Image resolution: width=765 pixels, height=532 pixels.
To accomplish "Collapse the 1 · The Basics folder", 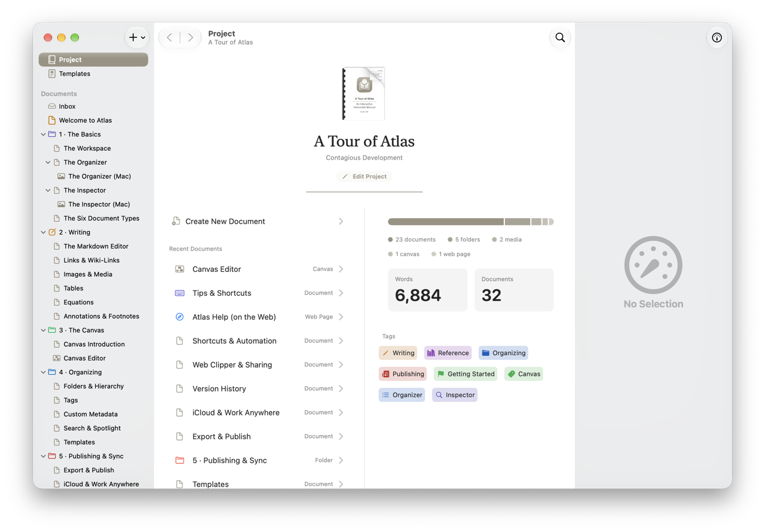I will click(x=43, y=134).
